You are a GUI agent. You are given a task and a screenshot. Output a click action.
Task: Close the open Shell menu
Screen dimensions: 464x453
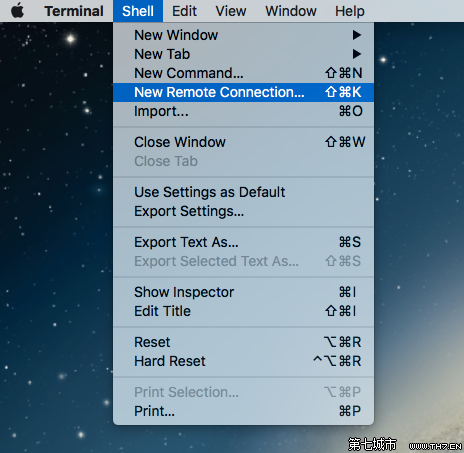tap(138, 11)
